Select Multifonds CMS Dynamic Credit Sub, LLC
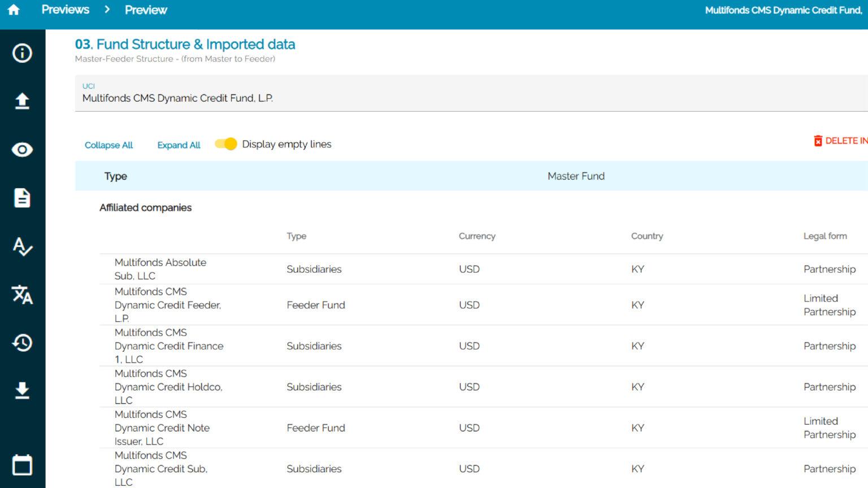Viewport: 868px width, 488px height. (160, 469)
